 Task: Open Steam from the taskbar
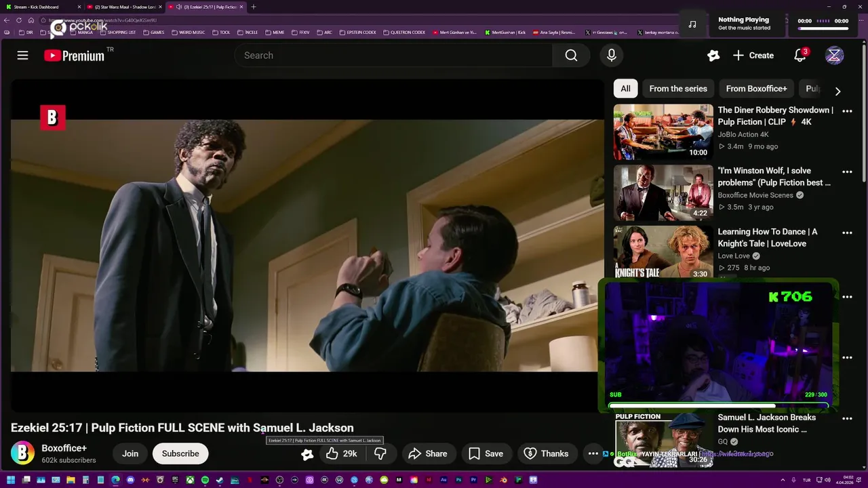220,480
